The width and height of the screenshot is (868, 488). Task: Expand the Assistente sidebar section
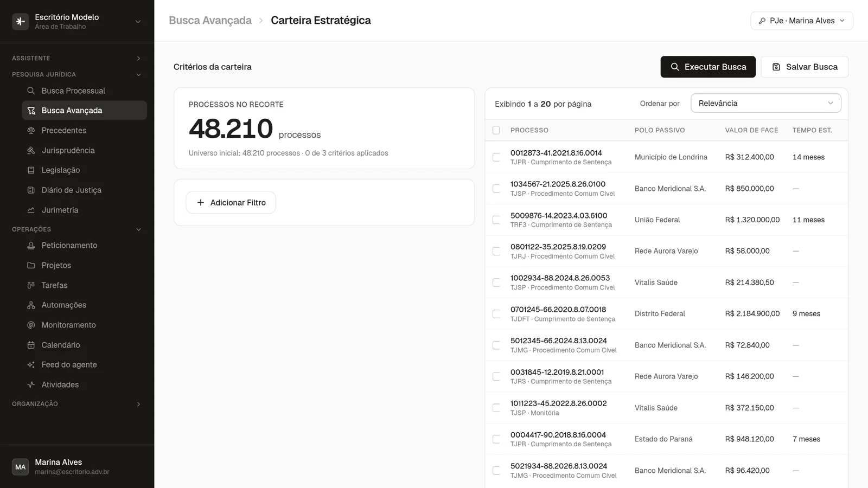tap(77, 58)
